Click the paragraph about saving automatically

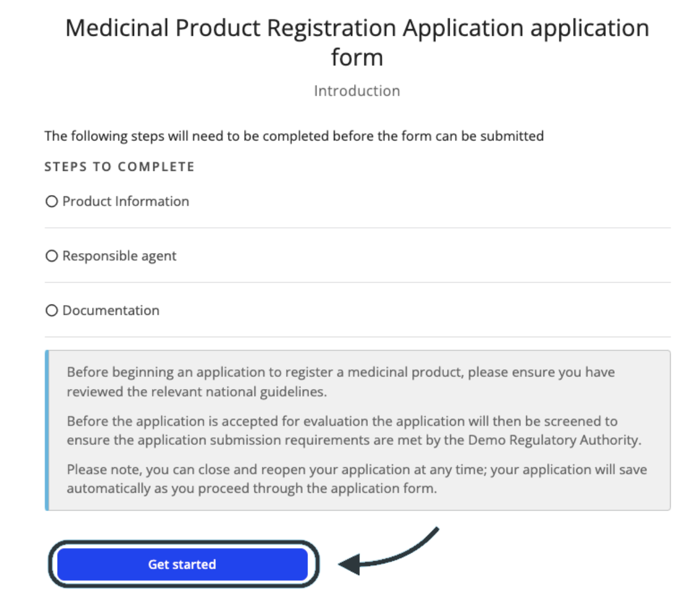pyautogui.click(x=357, y=479)
